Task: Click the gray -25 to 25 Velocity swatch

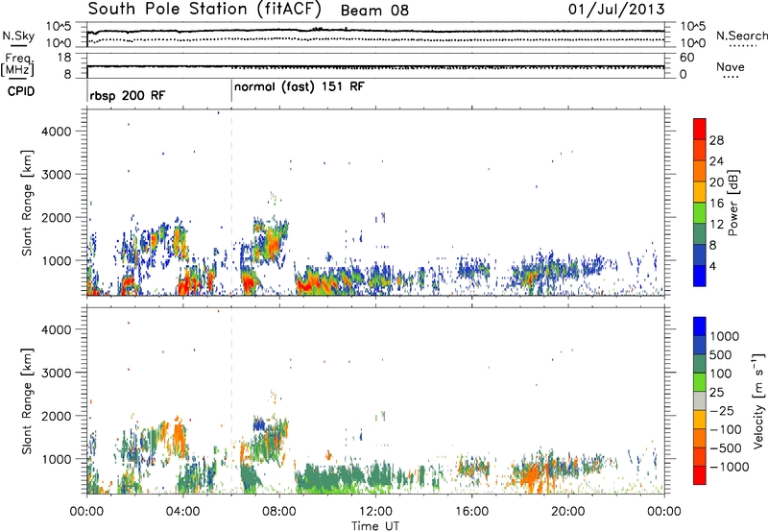Action: coord(700,401)
